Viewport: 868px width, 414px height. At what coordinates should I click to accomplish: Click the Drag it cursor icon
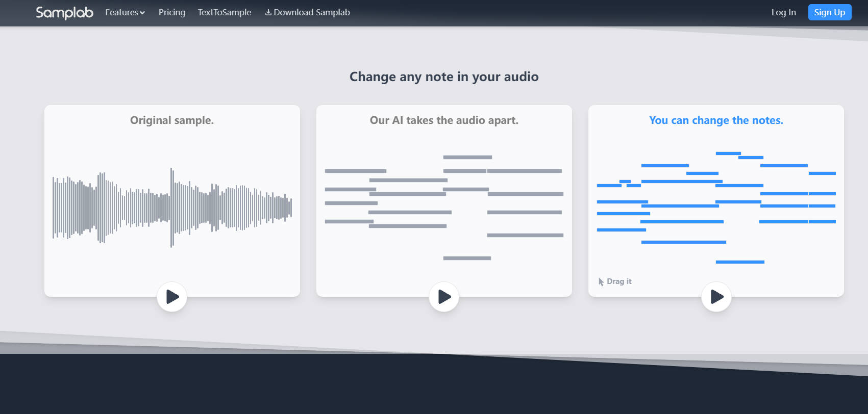(601, 282)
